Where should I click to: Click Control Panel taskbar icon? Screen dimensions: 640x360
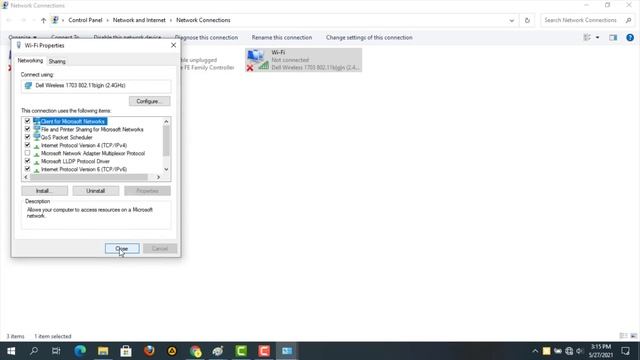(x=287, y=351)
